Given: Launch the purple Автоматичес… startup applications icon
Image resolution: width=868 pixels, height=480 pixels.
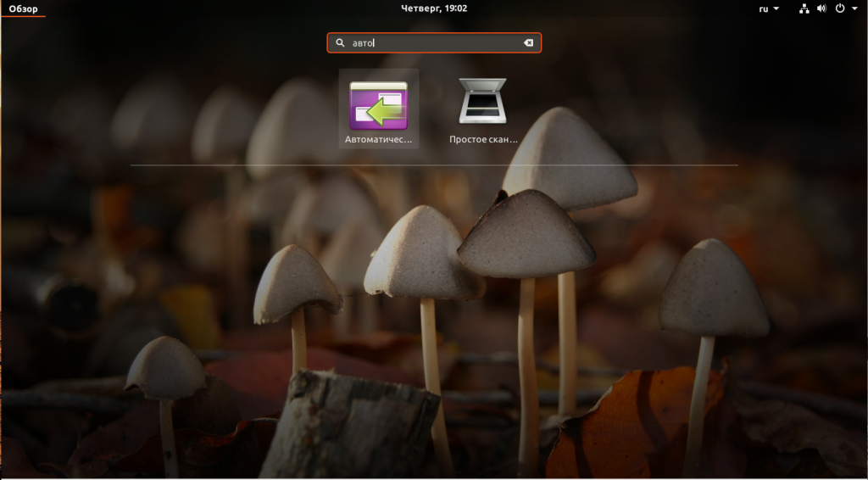Looking at the screenshot, I should (379, 105).
